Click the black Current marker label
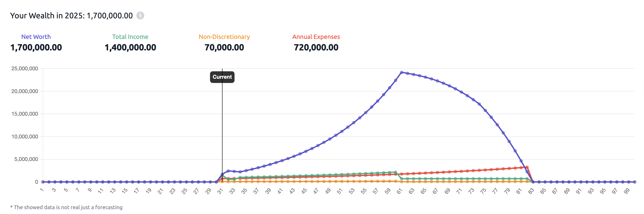 pos(222,77)
